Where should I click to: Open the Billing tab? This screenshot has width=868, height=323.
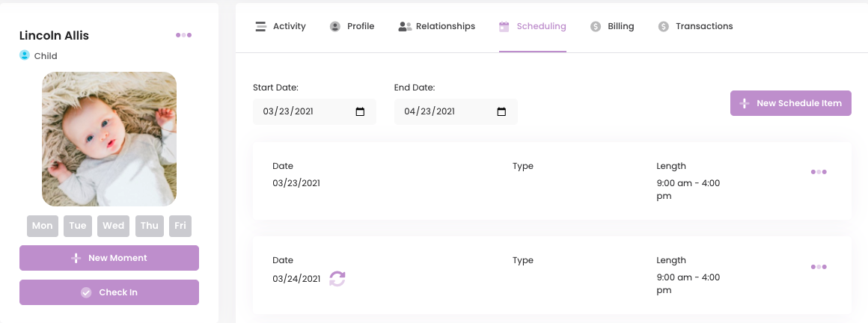tap(612, 27)
